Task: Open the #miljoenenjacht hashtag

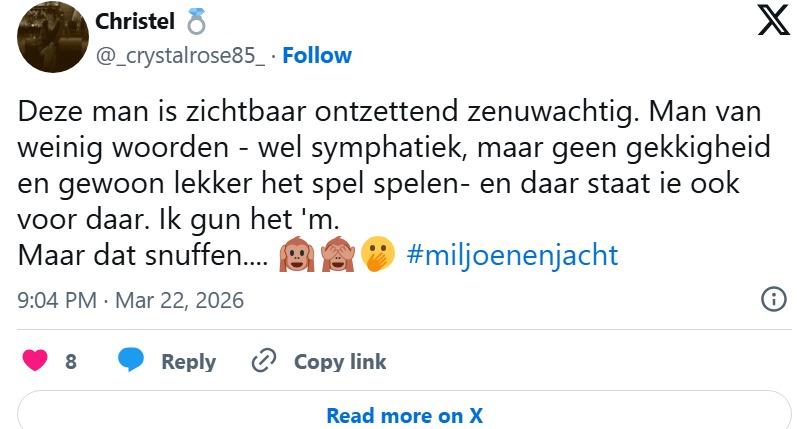Action: click(x=512, y=256)
